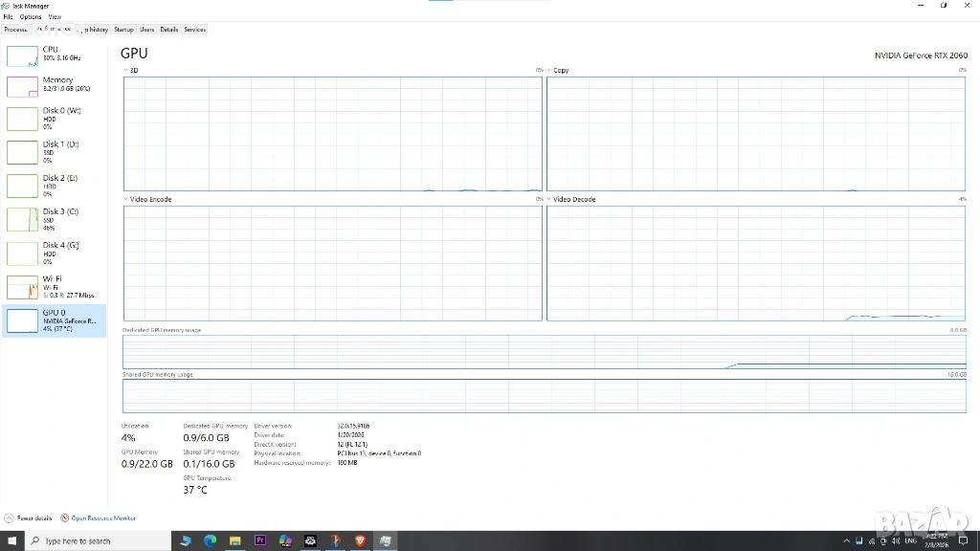The image size is (980, 551).
Task: Click the Open Resource Monitor link
Action: 103,518
